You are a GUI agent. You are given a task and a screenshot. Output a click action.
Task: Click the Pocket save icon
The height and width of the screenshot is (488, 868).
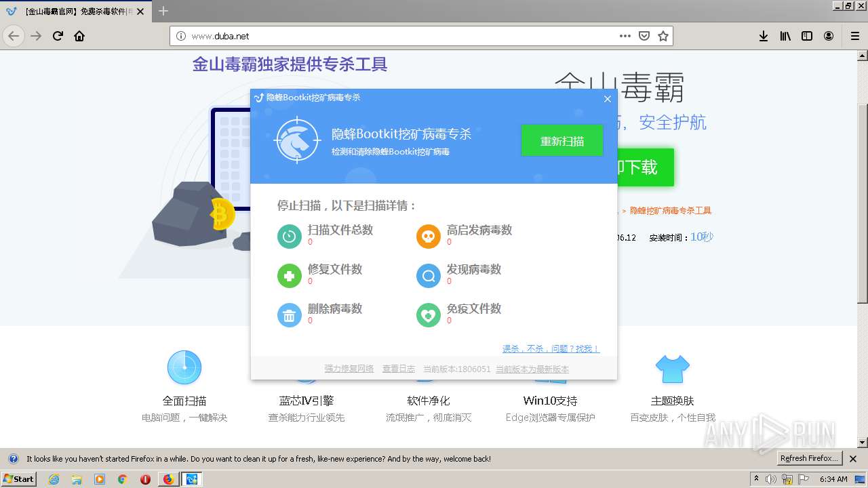(644, 36)
